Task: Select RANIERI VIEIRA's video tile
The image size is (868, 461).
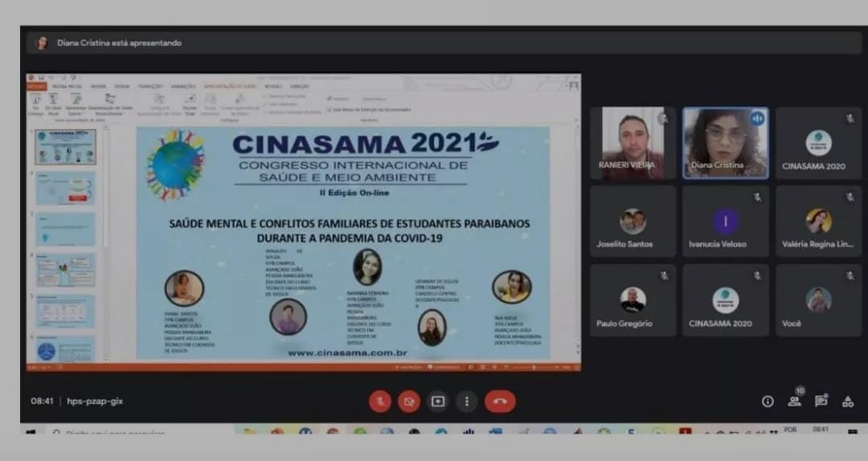Action: point(633,143)
